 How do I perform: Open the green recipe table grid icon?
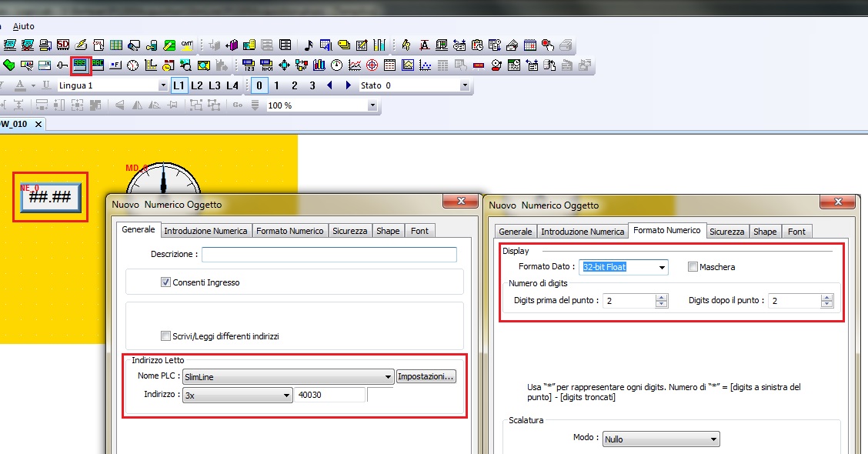coord(116,45)
